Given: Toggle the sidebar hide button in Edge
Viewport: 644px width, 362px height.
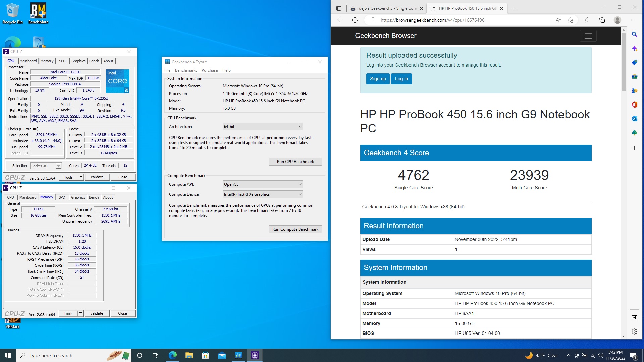Looking at the screenshot, I should (634, 317).
